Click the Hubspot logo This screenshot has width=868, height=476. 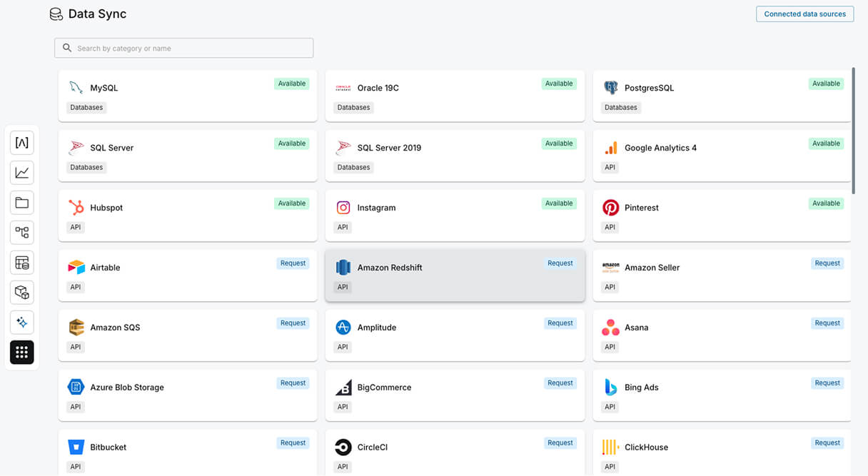[76, 208]
